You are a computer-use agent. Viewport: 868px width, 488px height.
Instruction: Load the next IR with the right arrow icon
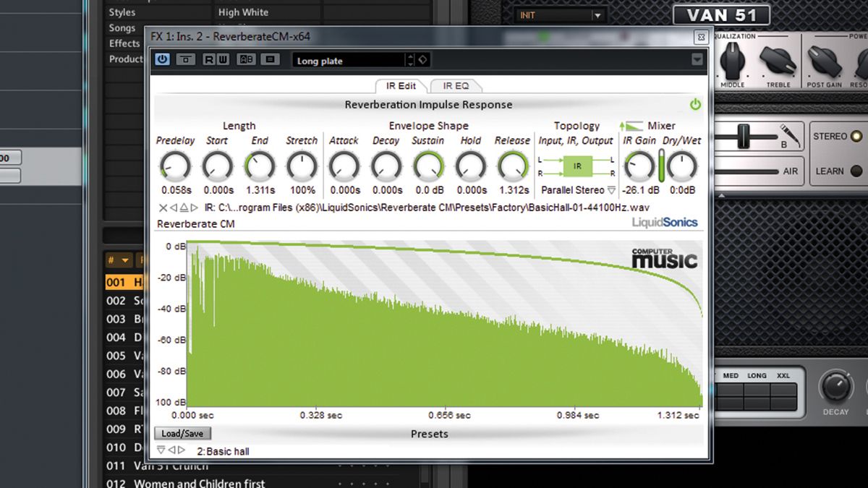pyautogui.click(x=195, y=207)
